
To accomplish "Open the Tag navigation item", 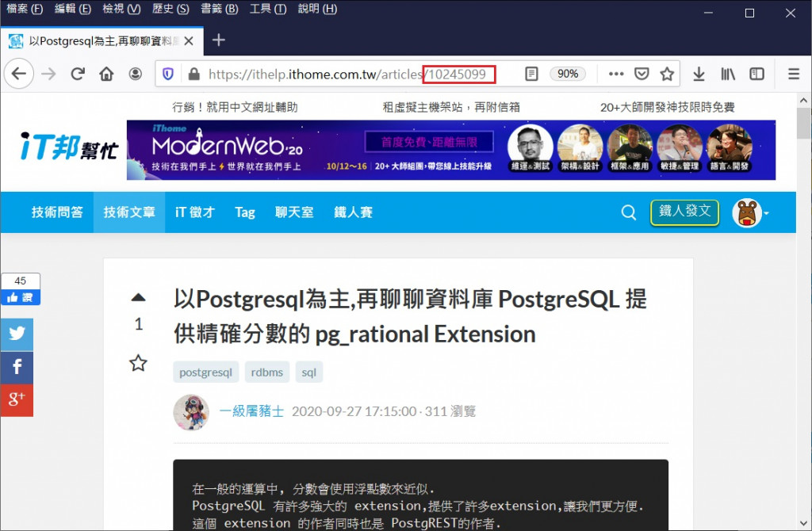I will click(244, 212).
